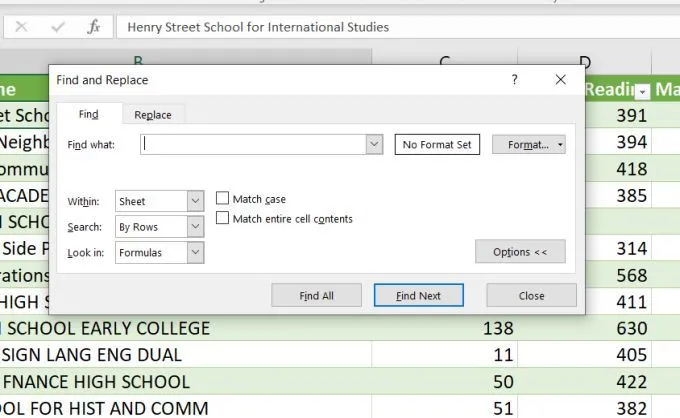Image resolution: width=680 pixels, height=418 pixels.
Task: Expand the Find what history dropdown
Action: tap(374, 144)
